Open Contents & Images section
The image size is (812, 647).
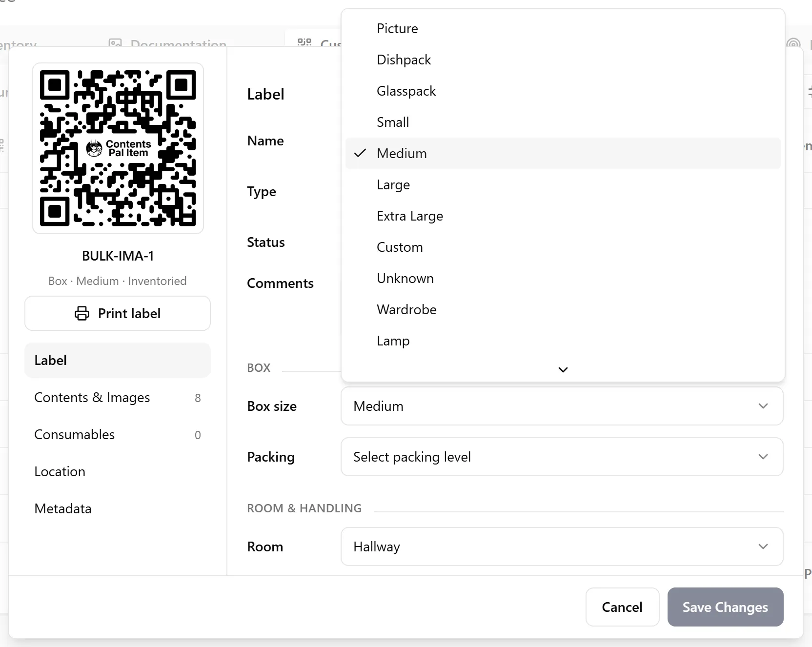118,398
